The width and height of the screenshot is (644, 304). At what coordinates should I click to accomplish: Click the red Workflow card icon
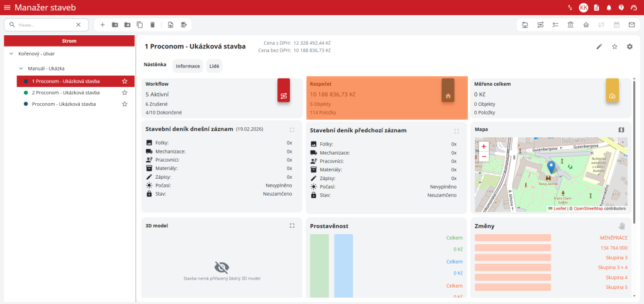pos(284,95)
